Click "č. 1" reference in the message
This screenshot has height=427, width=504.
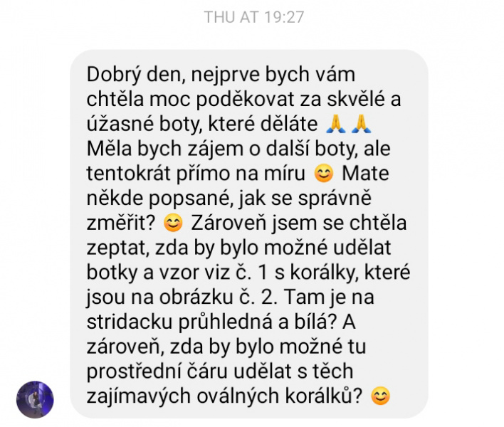pyautogui.click(x=253, y=273)
